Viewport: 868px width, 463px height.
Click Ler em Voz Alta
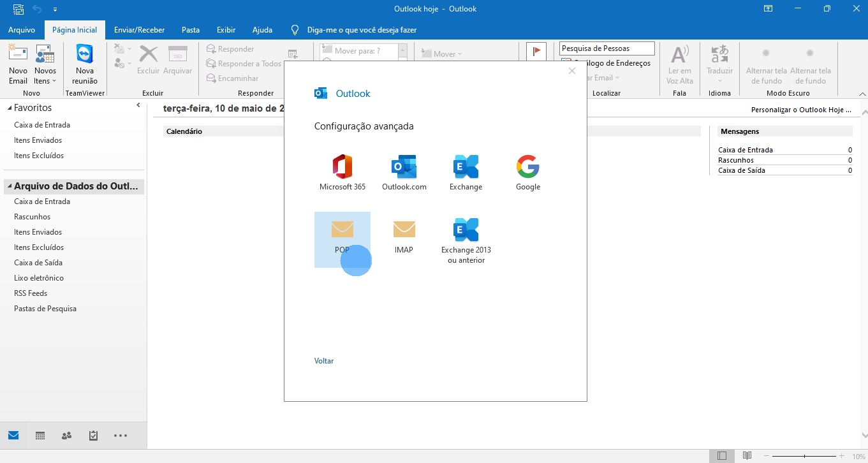(x=680, y=64)
